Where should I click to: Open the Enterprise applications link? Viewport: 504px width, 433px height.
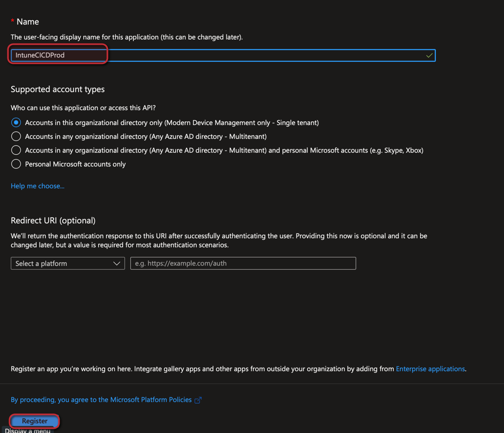[430, 369]
